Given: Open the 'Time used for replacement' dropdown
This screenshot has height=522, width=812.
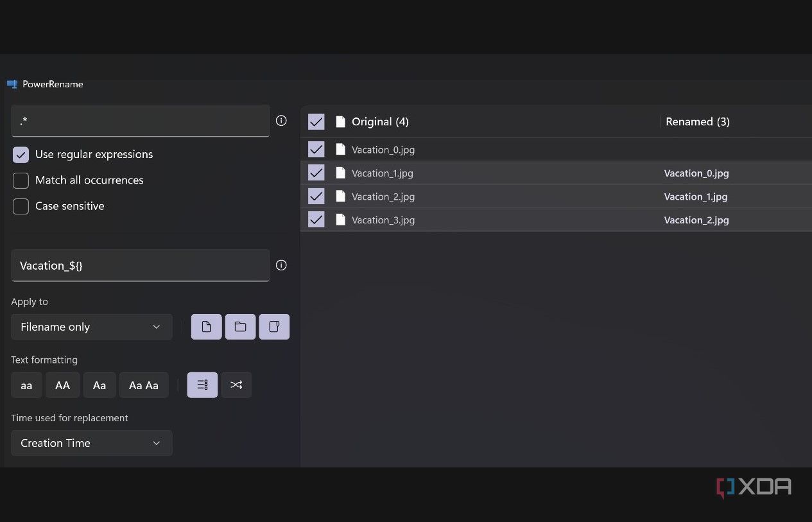Looking at the screenshot, I should 91,443.
